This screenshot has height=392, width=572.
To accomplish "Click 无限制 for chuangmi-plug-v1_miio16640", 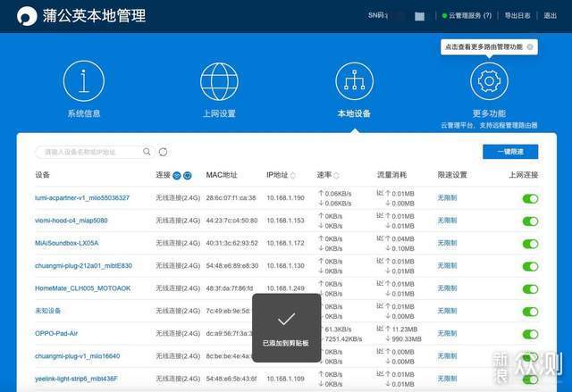I will point(447,356).
